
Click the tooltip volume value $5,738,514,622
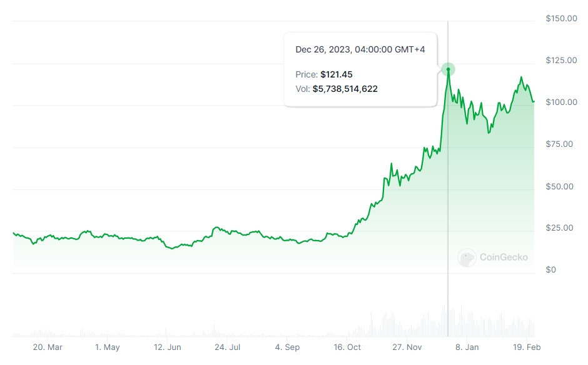tap(345, 89)
